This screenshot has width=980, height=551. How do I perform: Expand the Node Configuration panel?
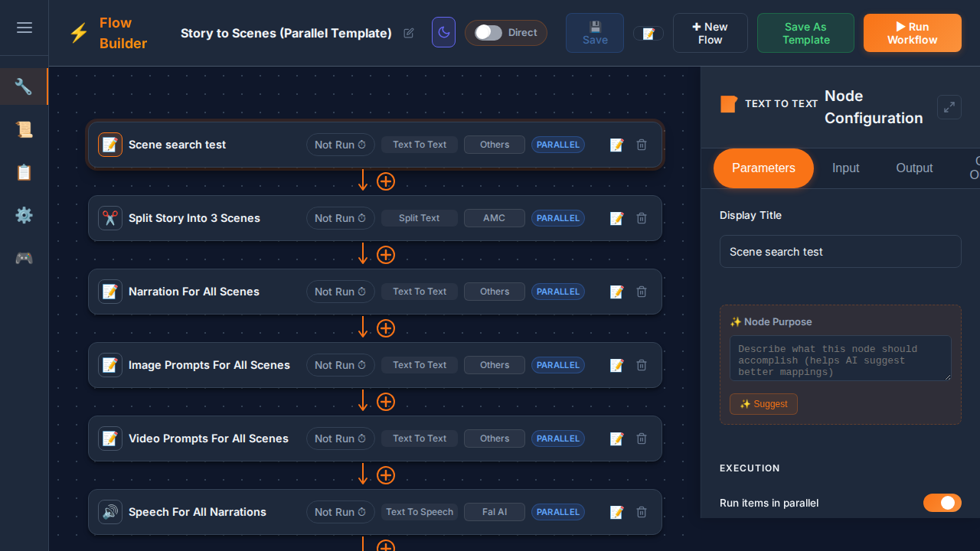(x=949, y=107)
